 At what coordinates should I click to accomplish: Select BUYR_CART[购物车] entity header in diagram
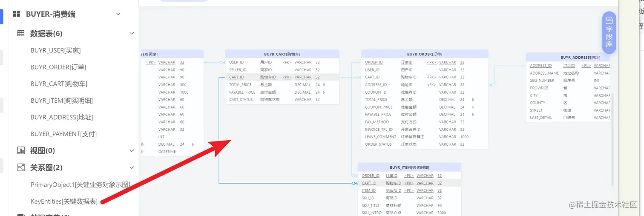tap(282, 54)
